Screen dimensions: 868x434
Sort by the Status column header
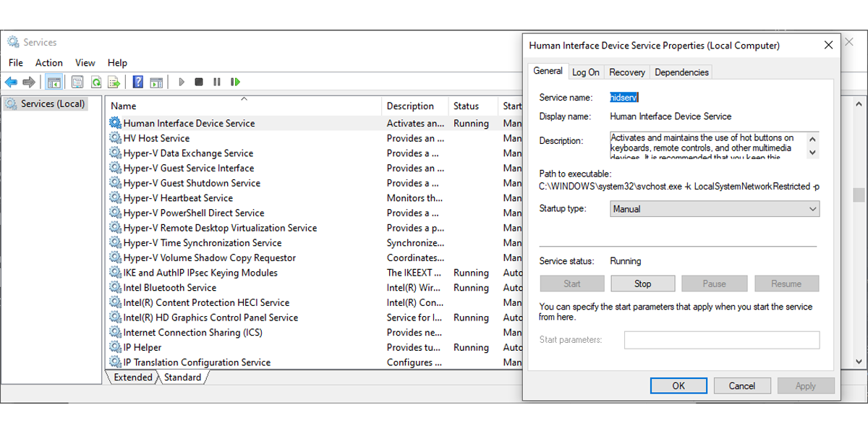474,106
